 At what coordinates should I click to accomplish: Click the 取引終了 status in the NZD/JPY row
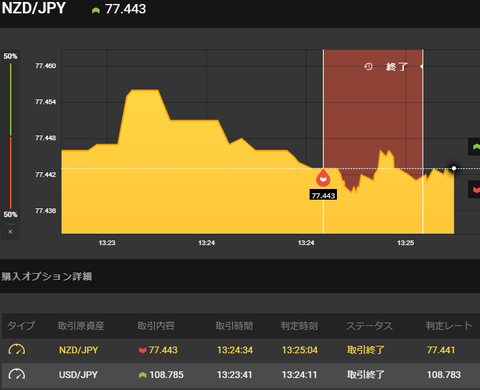366,350
